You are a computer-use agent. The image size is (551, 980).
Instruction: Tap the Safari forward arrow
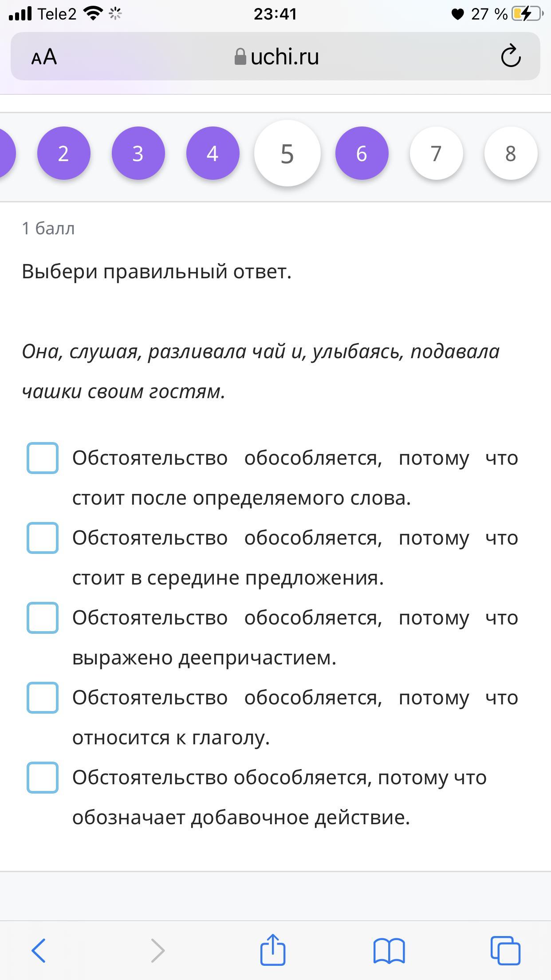coord(157,950)
